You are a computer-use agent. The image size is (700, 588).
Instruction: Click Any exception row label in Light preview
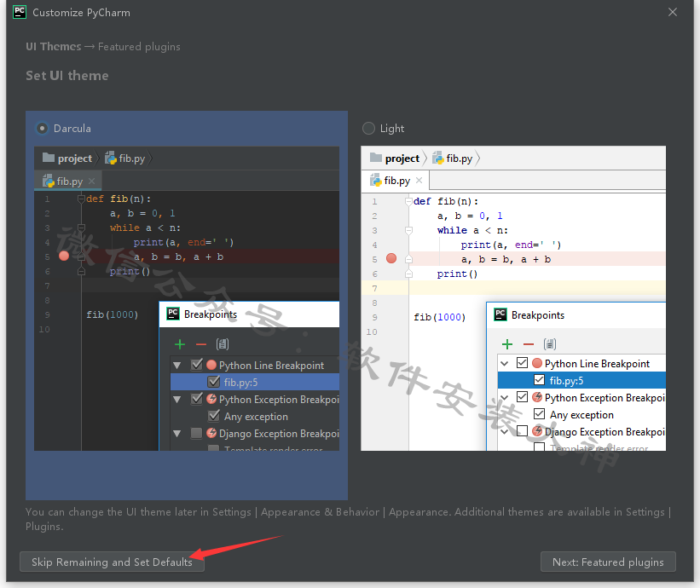tap(581, 414)
